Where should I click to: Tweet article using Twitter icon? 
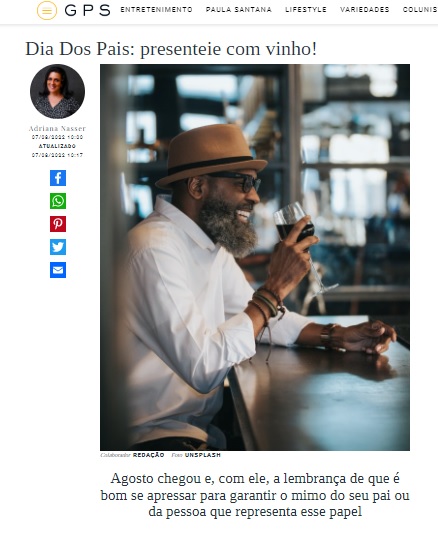58,247
